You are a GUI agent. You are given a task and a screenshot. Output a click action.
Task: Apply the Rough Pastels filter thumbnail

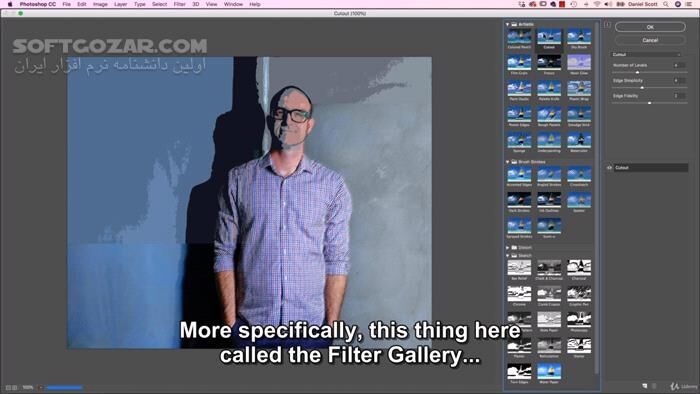click(549, 114)
